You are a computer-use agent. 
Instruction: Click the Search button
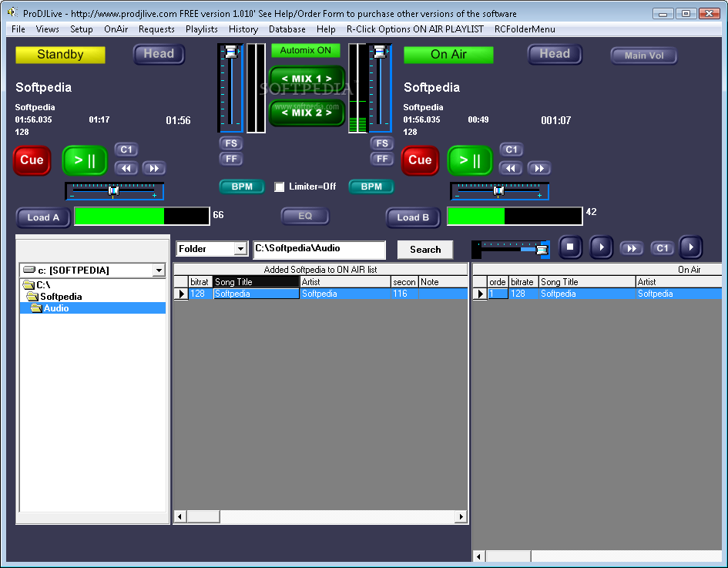[x=425, y=250]
